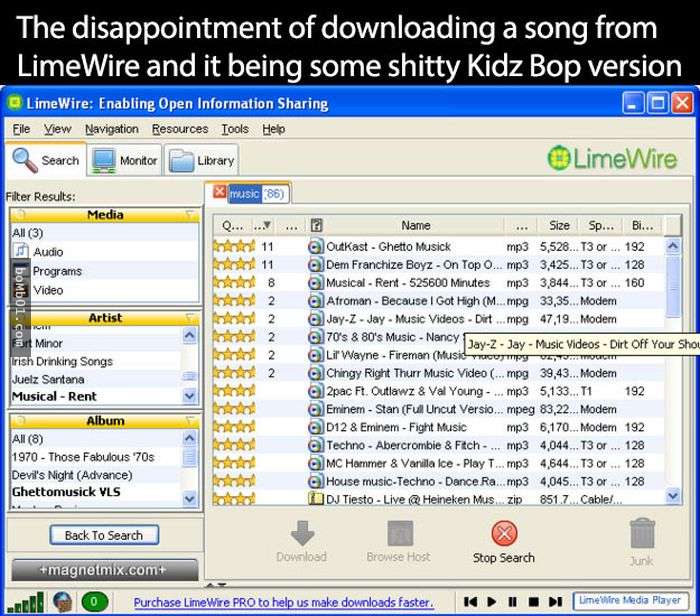Open the Help menu
The height and width of the screenshot is (616, 700).
[273, 129]
